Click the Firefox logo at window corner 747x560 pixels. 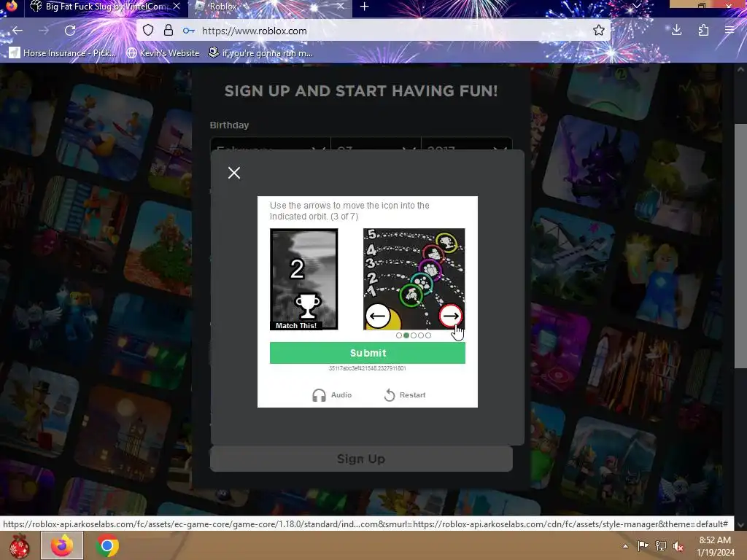tap(12, 6)
